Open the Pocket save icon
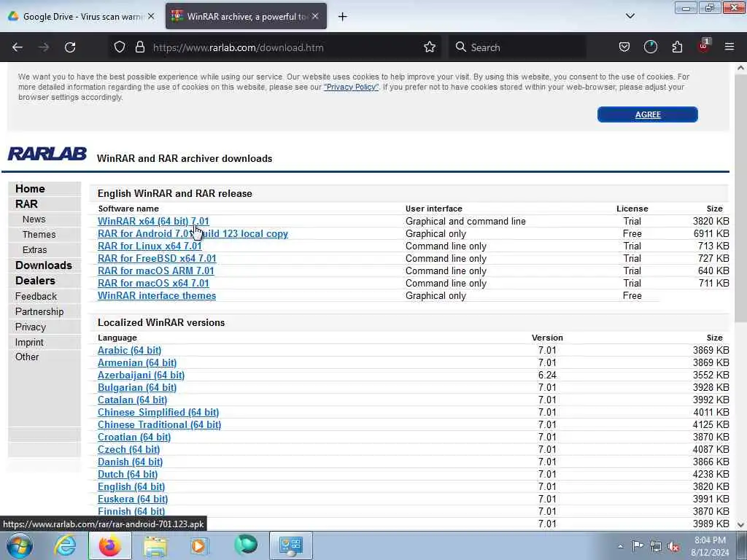 click(x=624, y=47)
